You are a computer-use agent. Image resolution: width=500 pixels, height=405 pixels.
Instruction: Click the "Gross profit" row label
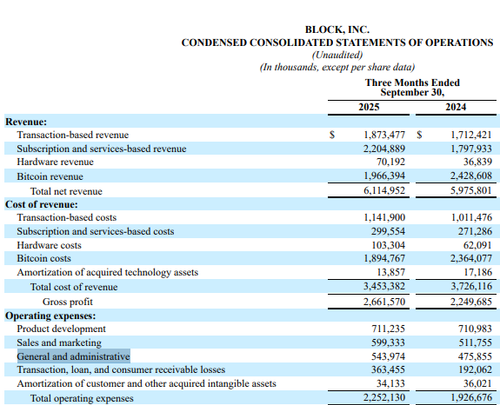coord(67,302)
